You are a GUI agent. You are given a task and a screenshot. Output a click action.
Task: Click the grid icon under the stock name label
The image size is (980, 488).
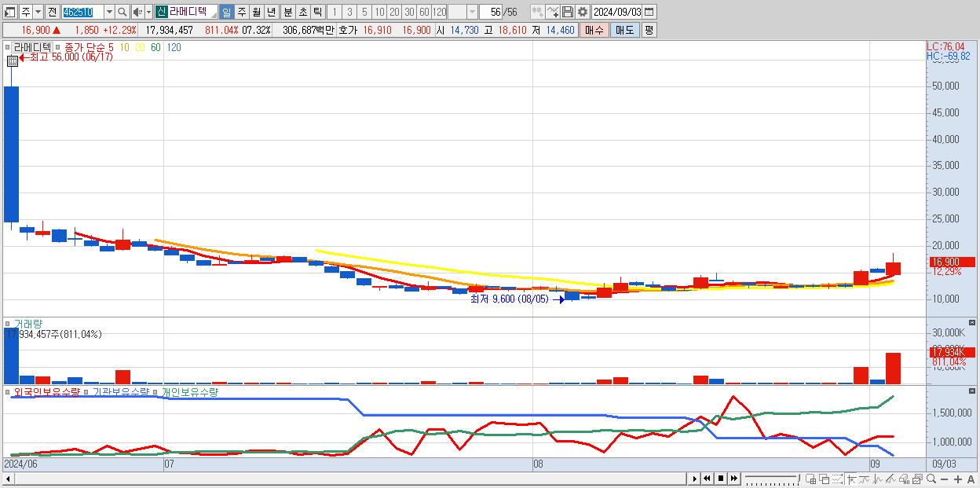tap(13, 61)
